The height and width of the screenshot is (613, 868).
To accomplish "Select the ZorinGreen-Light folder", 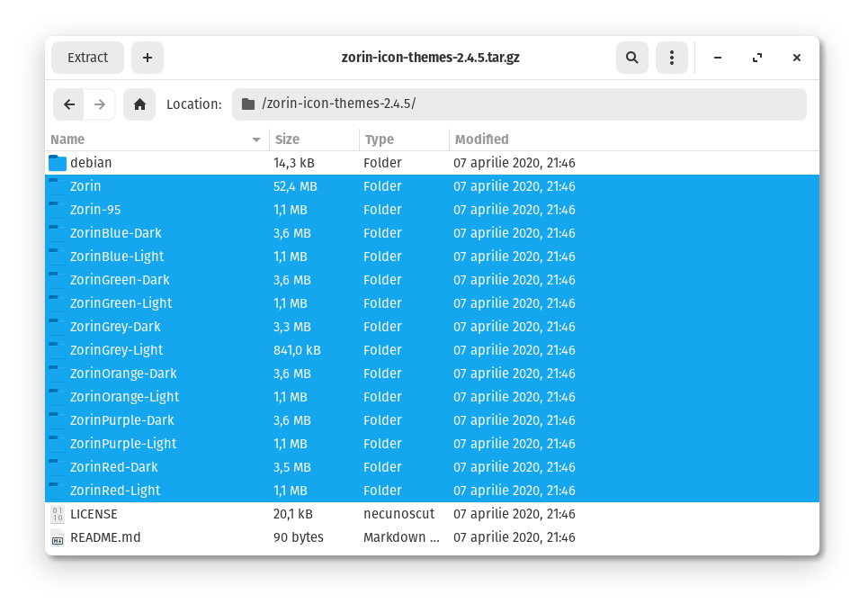I will tap(432, 303).
